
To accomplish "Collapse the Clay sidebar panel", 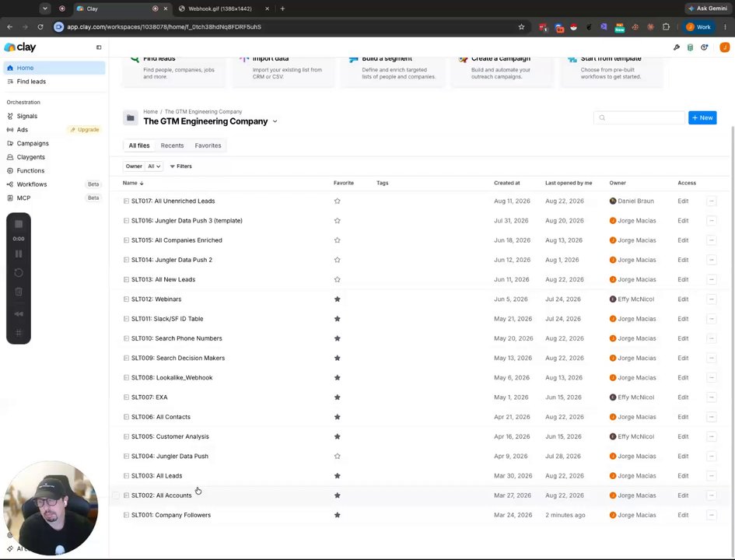I will 99,47.
